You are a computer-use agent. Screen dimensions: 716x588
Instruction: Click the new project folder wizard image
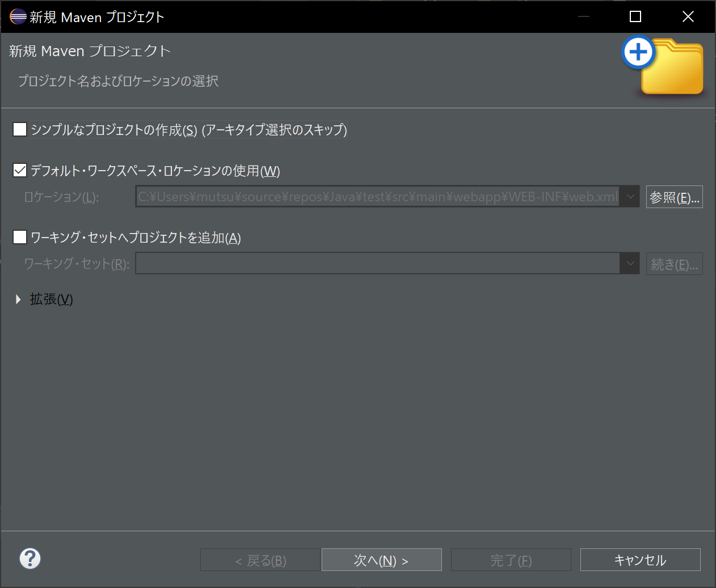[x=663, y=66]
